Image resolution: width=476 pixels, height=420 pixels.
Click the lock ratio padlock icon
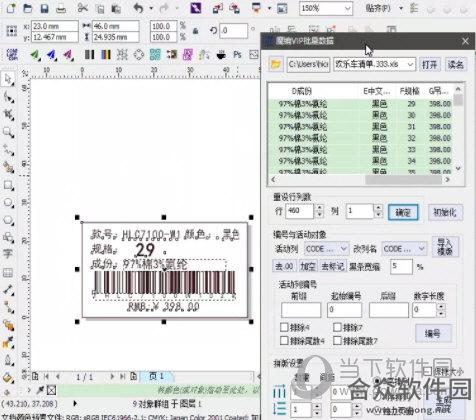(196, 31)
